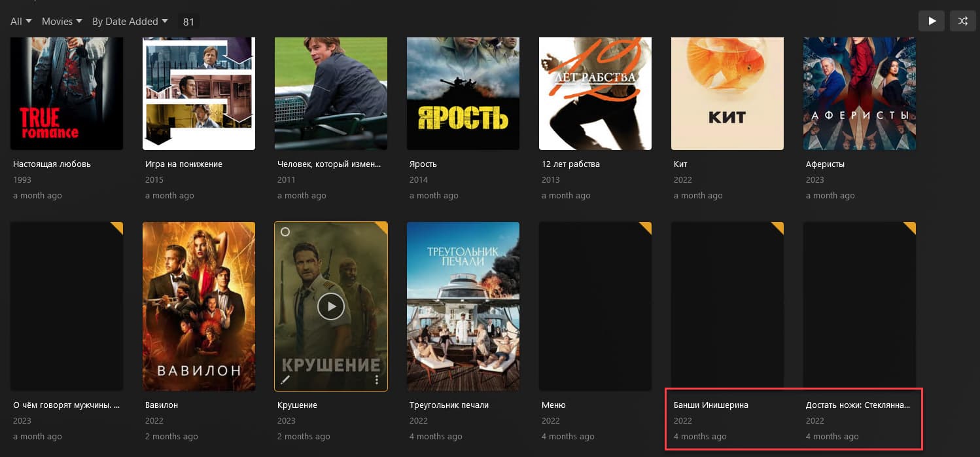The height and width of the screenshot is (457, 980).
Task: Click the title Достать ножи: Стеклянна...
Action: (x=858, y=405)
